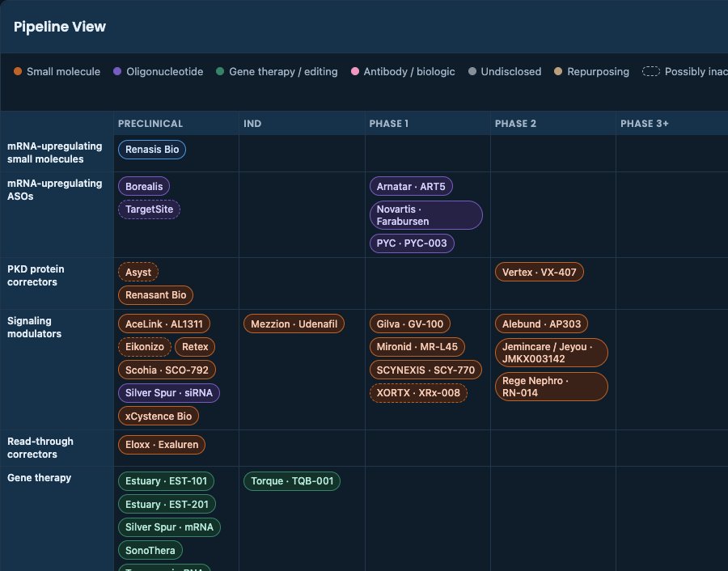Select Mironid · MR-L45 entry

click(x=417, y=347)
